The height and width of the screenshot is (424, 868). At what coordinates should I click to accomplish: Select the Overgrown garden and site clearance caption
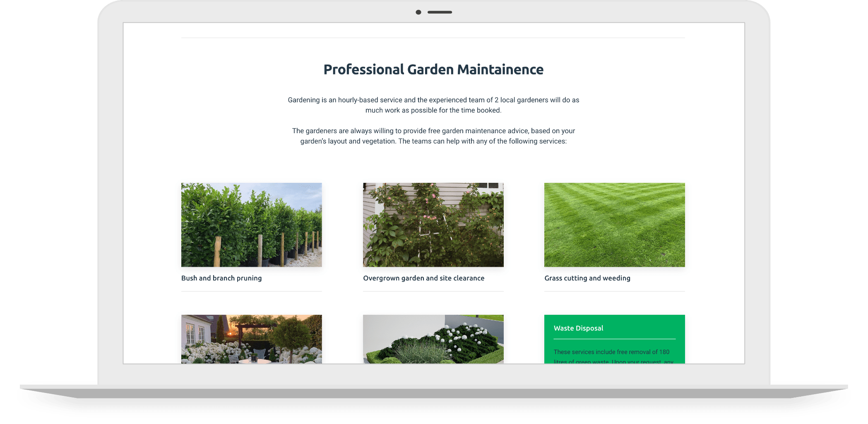point(423,278)
